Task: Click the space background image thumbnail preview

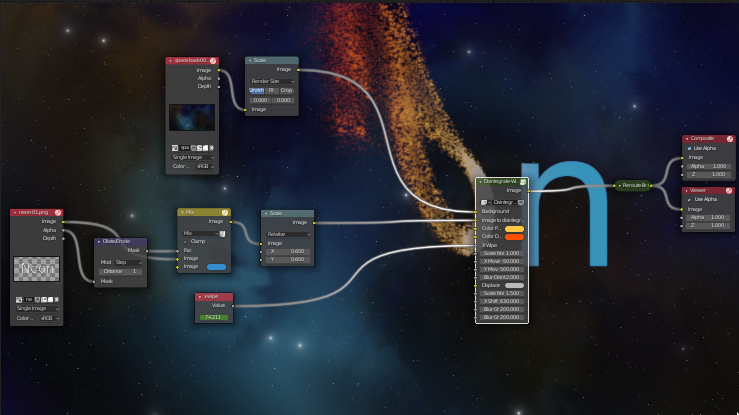Action: tap(192, 118)
